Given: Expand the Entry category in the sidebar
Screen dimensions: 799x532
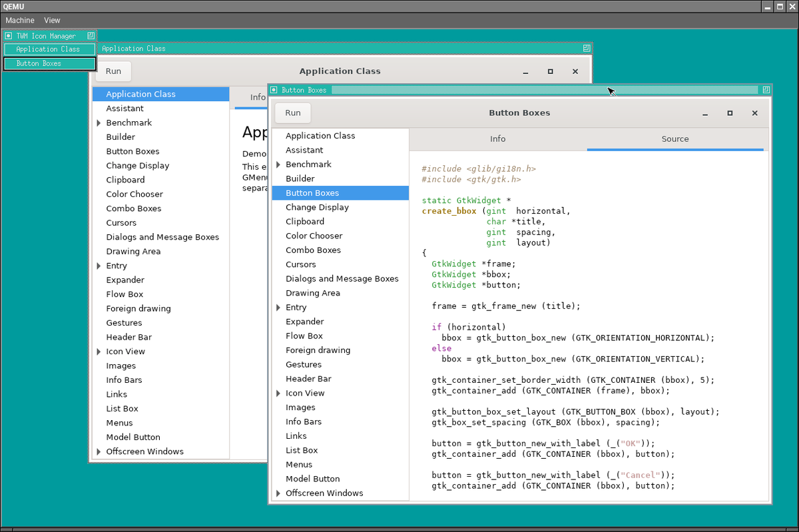Looking at the screenshot, I should coord(278,307).
